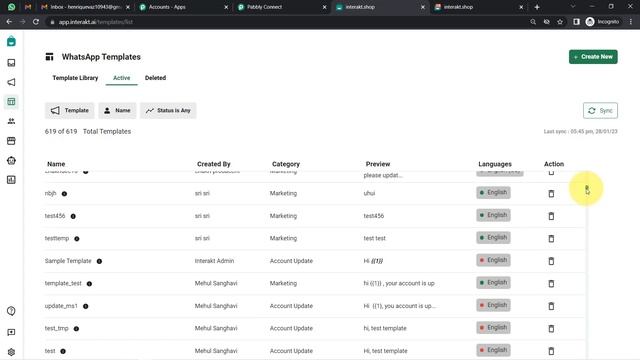Open the settings gear in sidebar
This screenshot has height=360, width=640.
[x=11, y=352]
